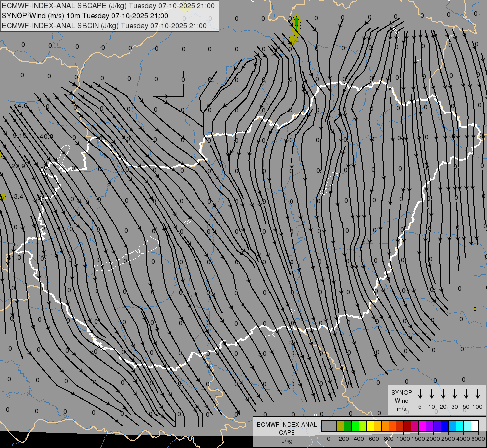This screenshot has height=448, width=487.
Task: Select the 20 m/s wind arrow symbol
Action: click(x=443, y=394)
